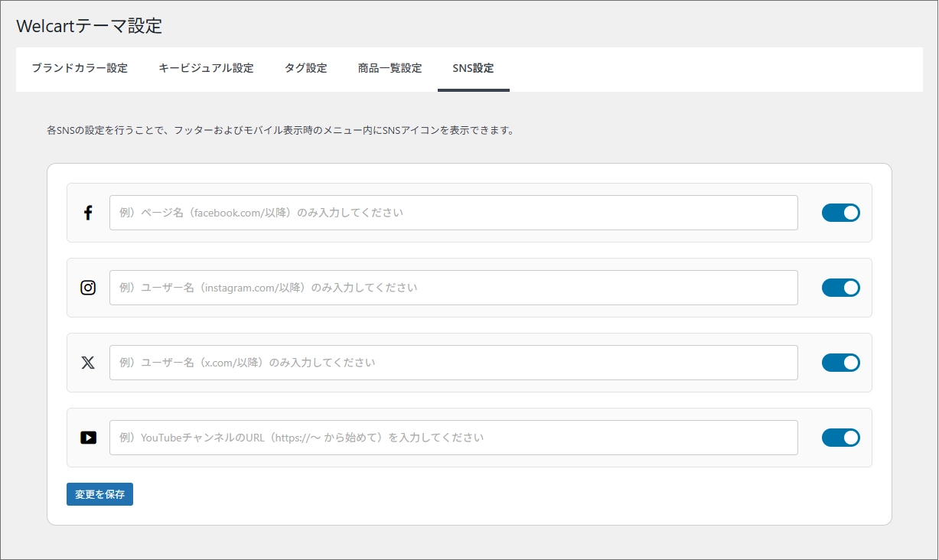Click the active SNS設定 tab
The width and height of the screenshot is (939, 560).
(473, 67)
